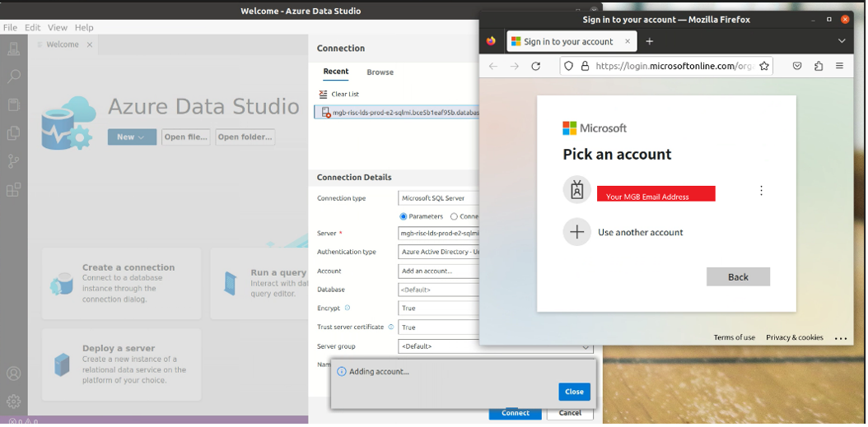Open the Firefox list all tabs chevron
The width and height of the screenshot is (868, 427).
coord(842,41)
